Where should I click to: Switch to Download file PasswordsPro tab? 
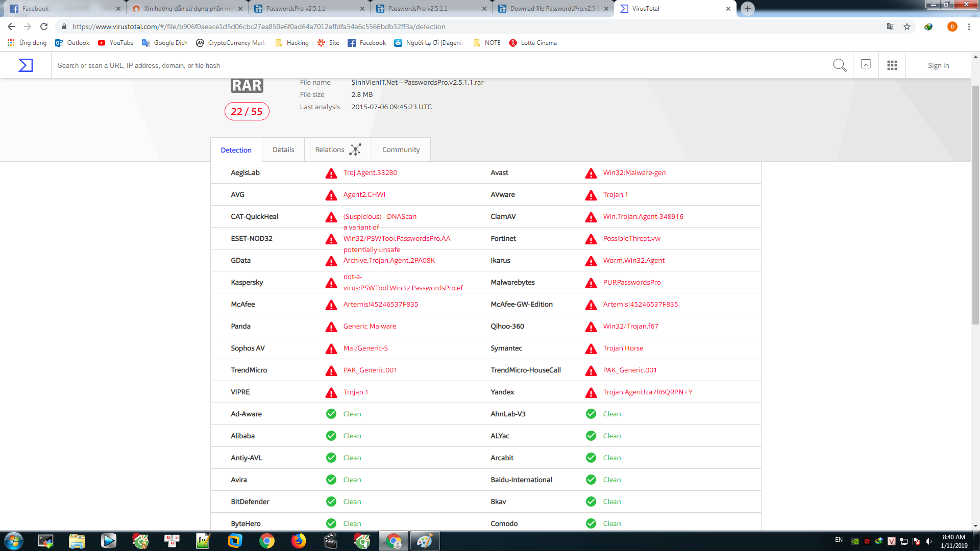pos(553,9)
